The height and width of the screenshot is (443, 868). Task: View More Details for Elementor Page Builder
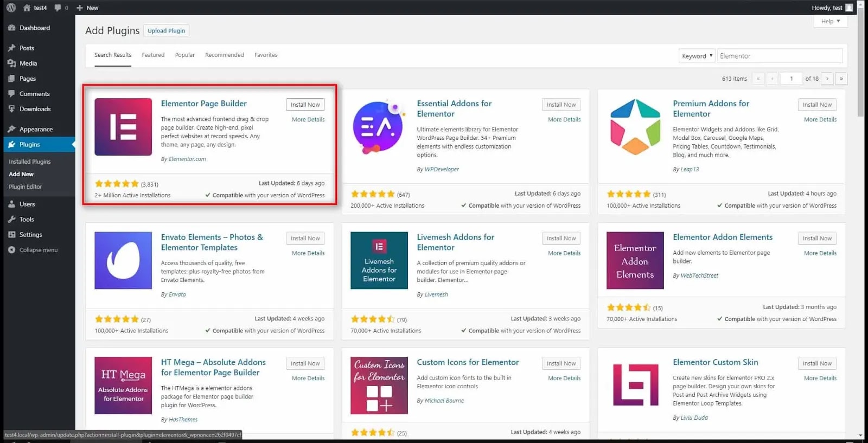pyautogui.click(x=308, y=119)
